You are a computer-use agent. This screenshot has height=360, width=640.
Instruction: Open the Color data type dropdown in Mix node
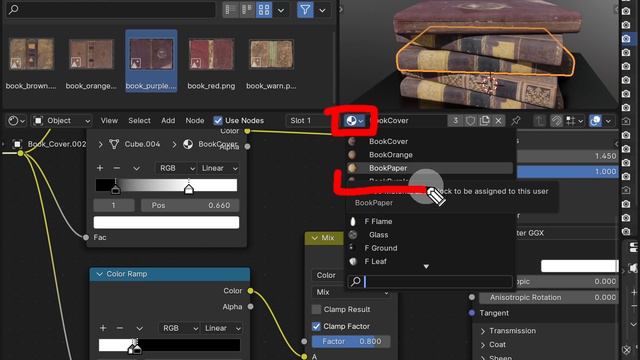pyautogui.click(x=329, y=275)
